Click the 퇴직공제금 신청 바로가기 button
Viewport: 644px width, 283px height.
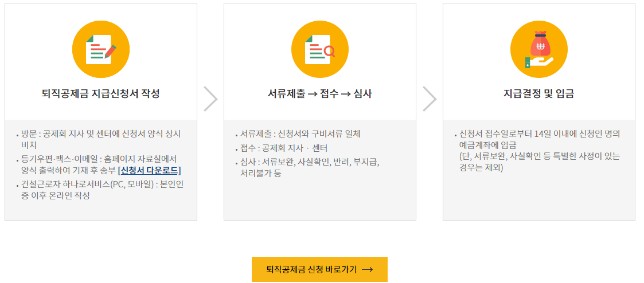(319, 269)
